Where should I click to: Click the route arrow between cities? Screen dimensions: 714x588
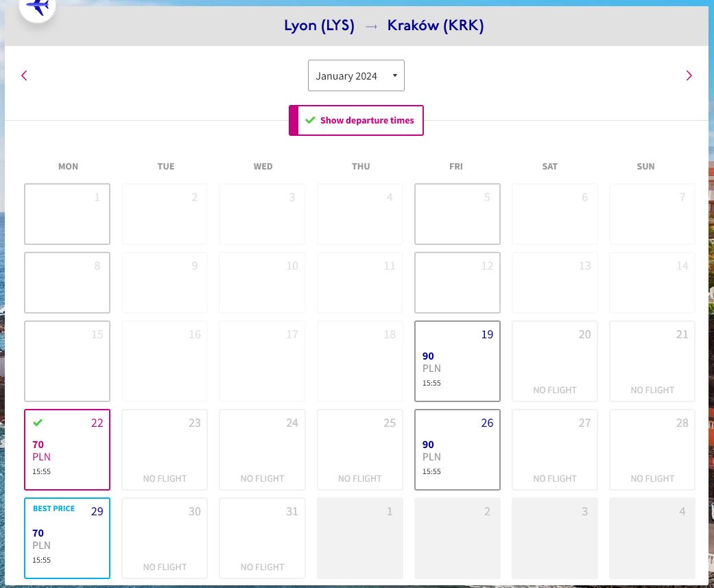click(371, 27)
